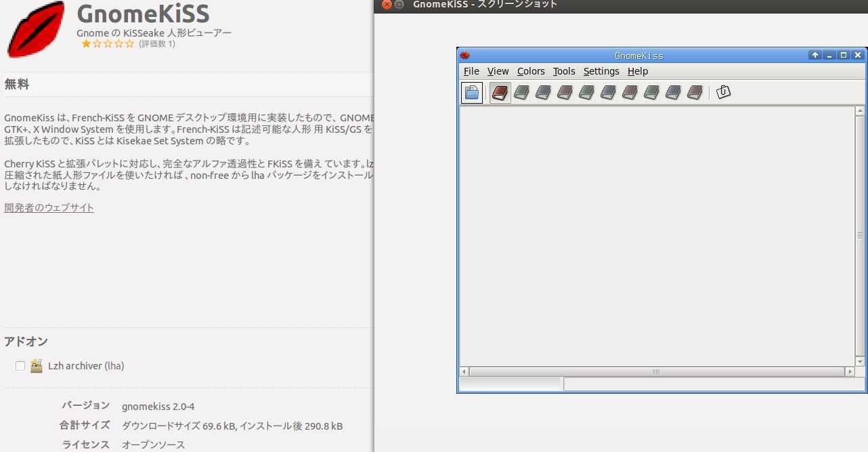Click the Gnome の KiSSeake 人形ビューアー subtitle
Screen dimensions: 868x452
[154, 33]
